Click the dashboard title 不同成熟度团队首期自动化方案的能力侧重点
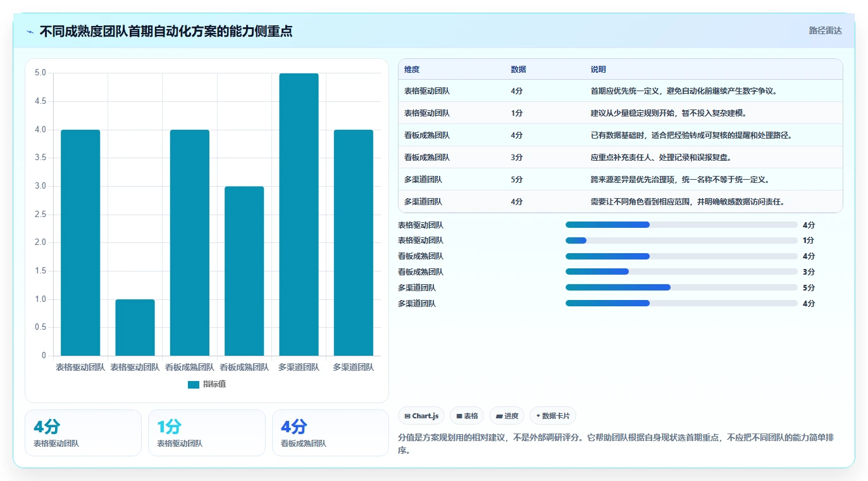 166,31
